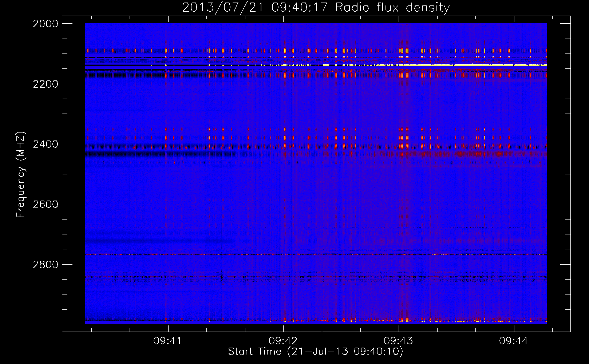Click the 09:42 time tick label

[x=283, y=341]
